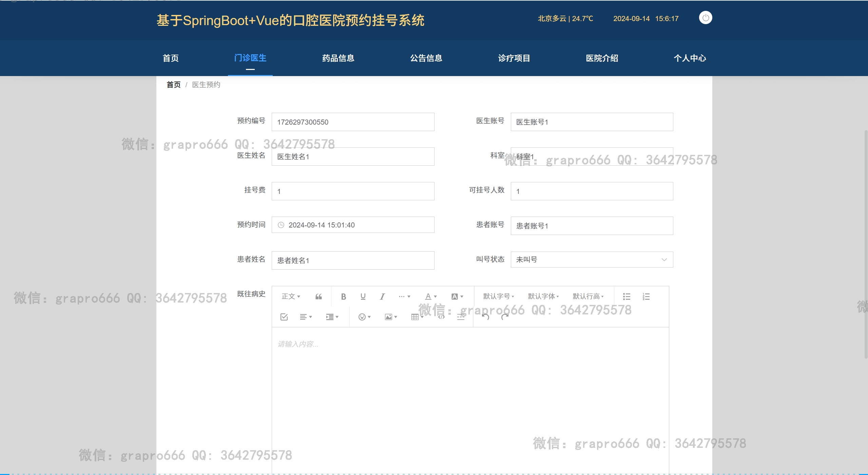This screenshot has width=868, height=475.
Task: Open the text color picker
Action: pos(431,296)
